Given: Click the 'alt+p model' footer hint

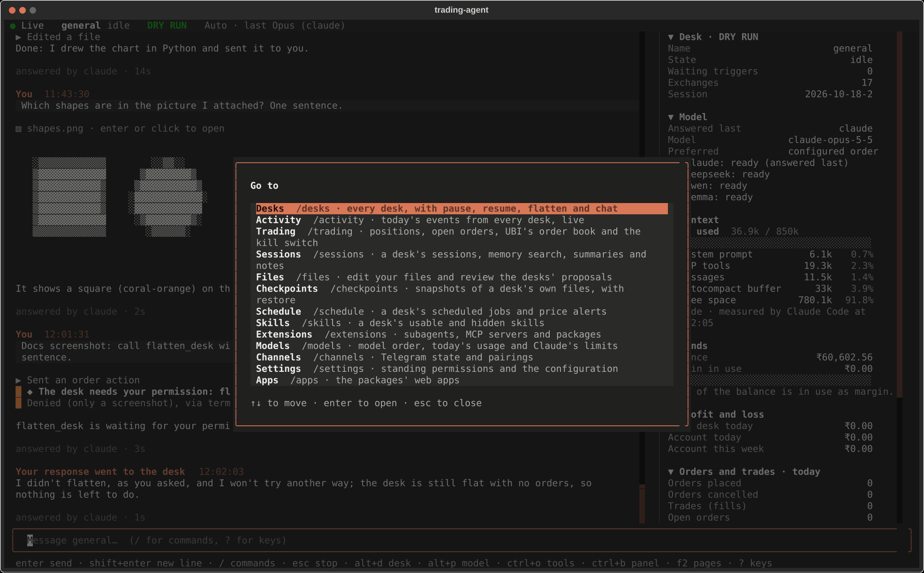Looking at the screenshot, I should pos(459,563).
